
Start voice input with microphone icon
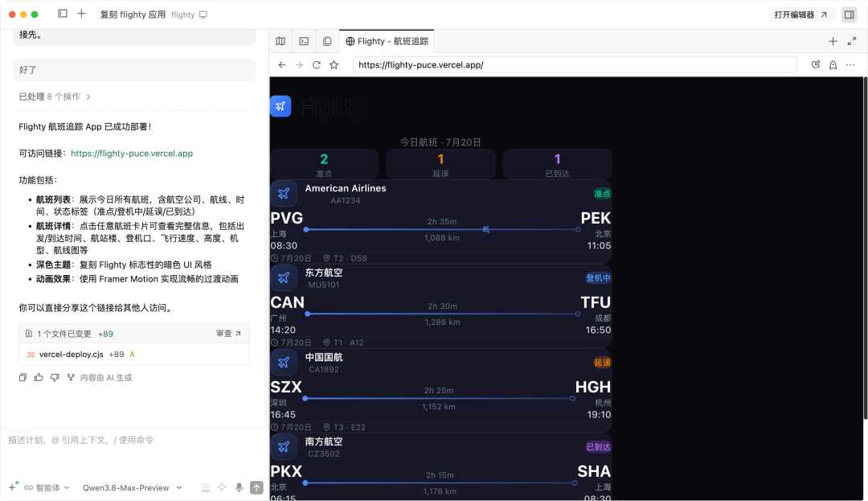click(240, 487)
